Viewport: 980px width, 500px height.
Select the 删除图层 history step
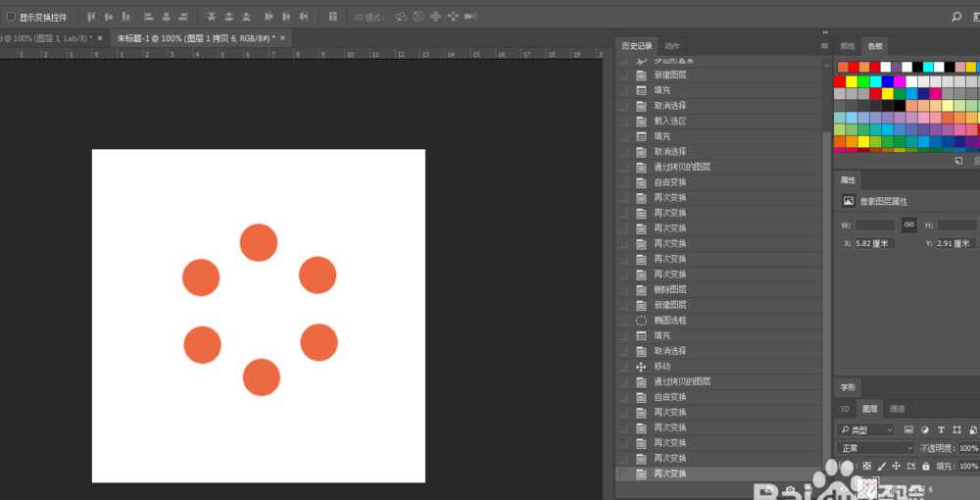(670, 290)
